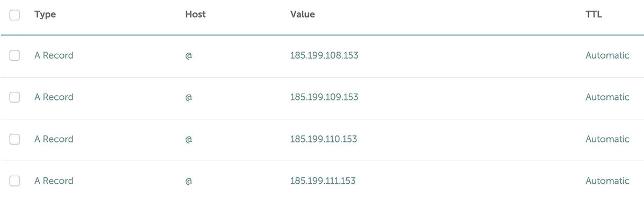This screenshot has height=201, width=644.
Task: Click the Value column header
Action: point(302,15)
